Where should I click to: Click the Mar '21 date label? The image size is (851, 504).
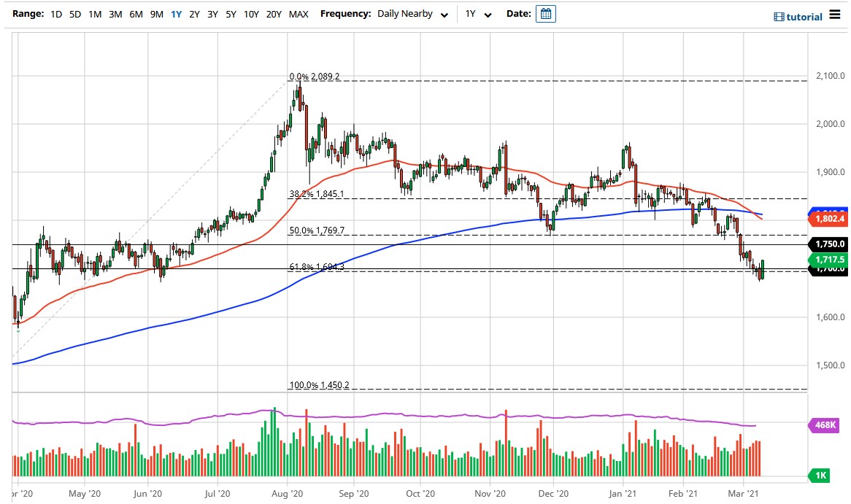pyautogui.click(x=743, y=494)
